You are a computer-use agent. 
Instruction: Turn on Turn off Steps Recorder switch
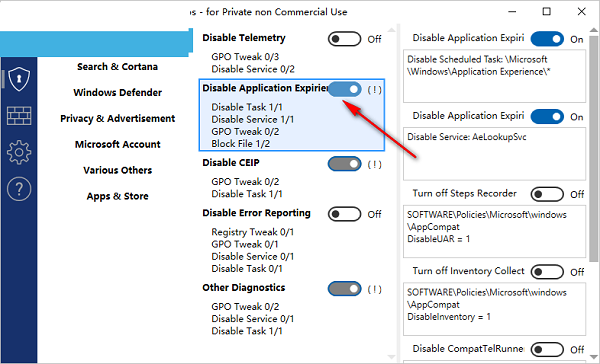coord(547,194)
